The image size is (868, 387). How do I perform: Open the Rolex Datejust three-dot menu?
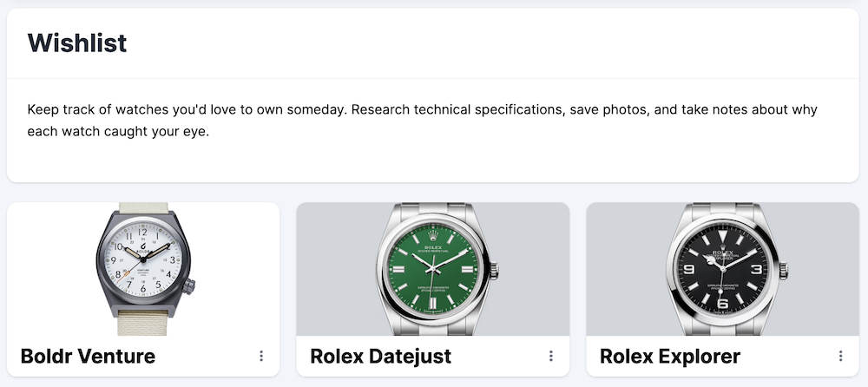coord(551,356)
